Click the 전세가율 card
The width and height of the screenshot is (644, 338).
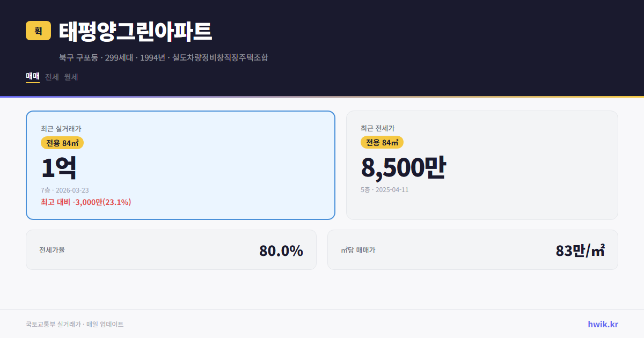coord(171,249)
